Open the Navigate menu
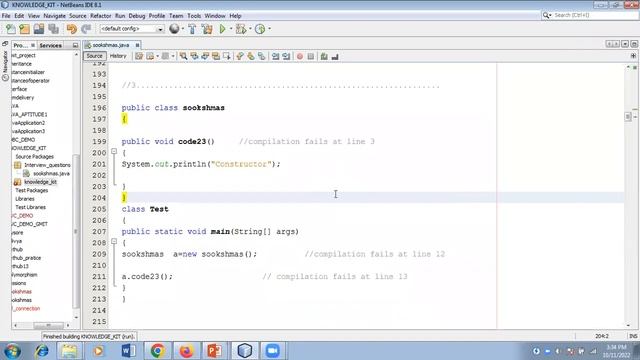Image resolution: width=640 pixels, height=360 pixels. (54, 16)
